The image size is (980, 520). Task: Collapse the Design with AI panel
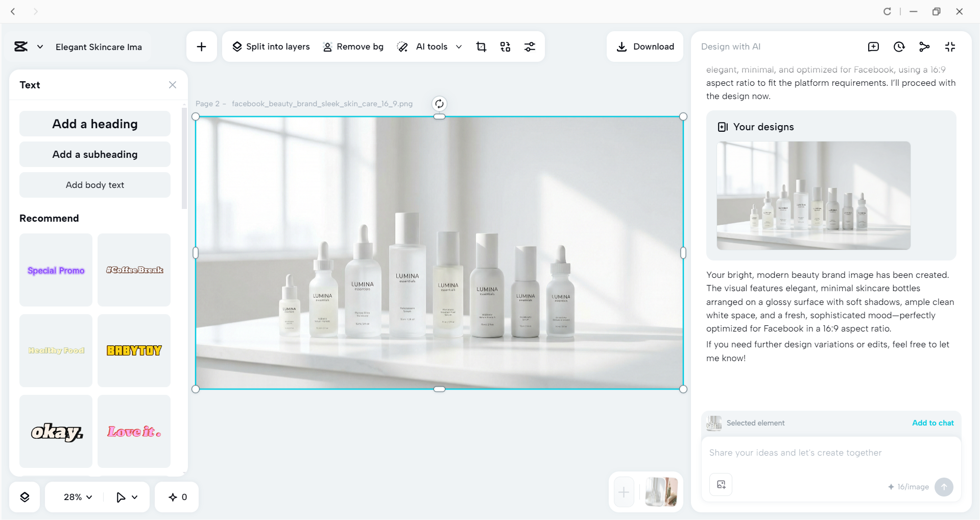[950, 47]
